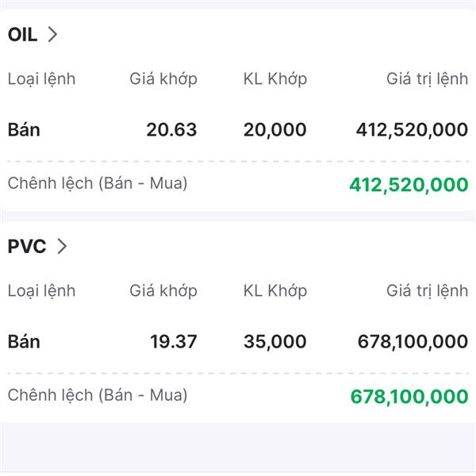Click OIL matched price 20.63
The height and width of the screenshot is (476, 476).
(x=171, y=129)
